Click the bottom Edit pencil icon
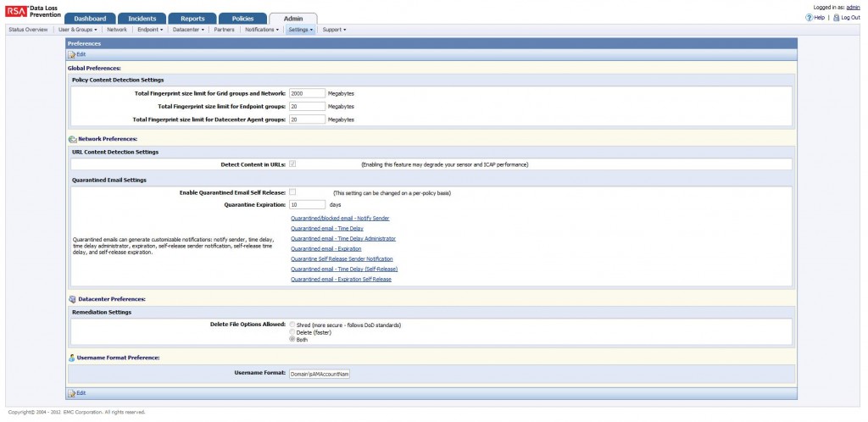The width and height of the screenshot is (868, 422). click(x=71, y=393)
